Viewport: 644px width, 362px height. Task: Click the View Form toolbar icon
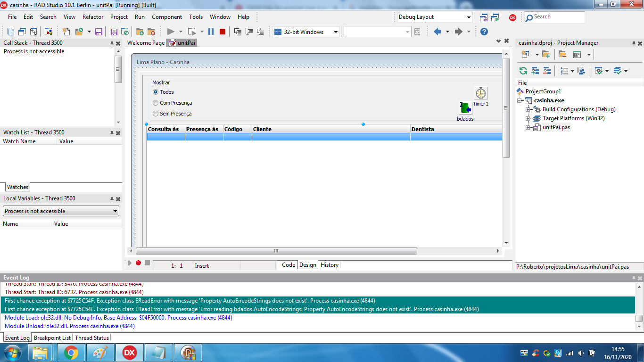[x=22, y=32]
